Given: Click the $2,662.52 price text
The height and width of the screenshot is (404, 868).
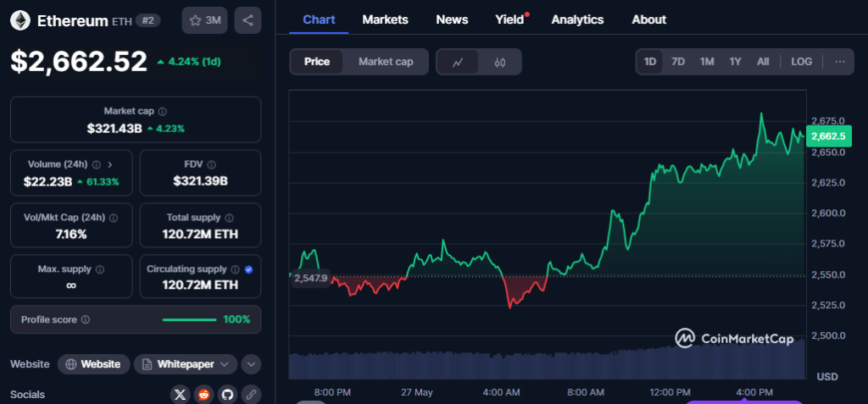Looking at the screenshot, I should point(79,61).
